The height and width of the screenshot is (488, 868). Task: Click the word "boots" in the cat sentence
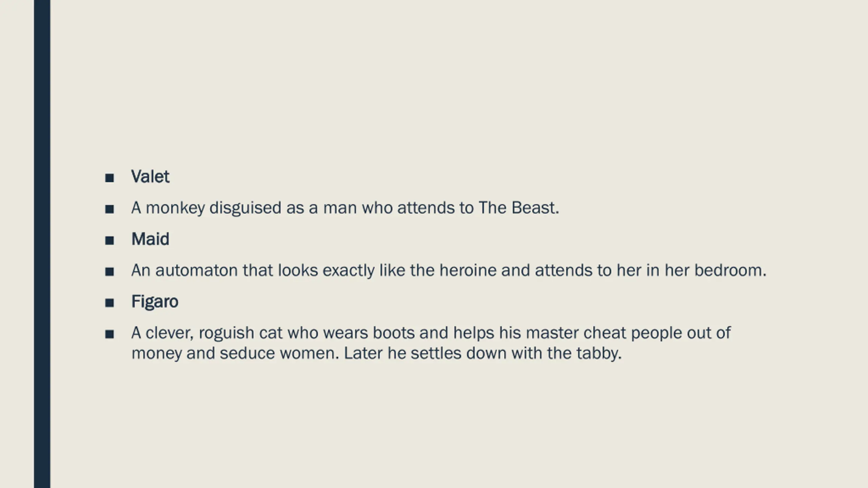click(x=394, y=333)
